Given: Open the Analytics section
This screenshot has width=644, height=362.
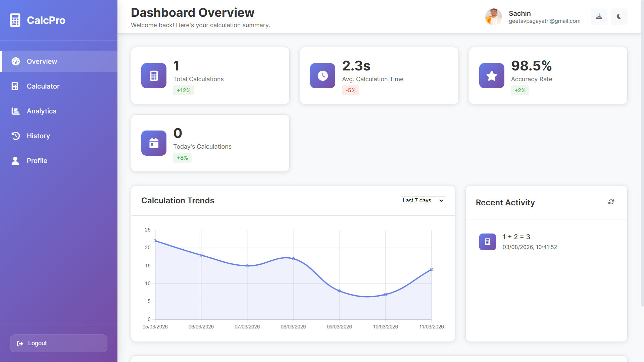Looking at the screenshot, I should point(41,111).
